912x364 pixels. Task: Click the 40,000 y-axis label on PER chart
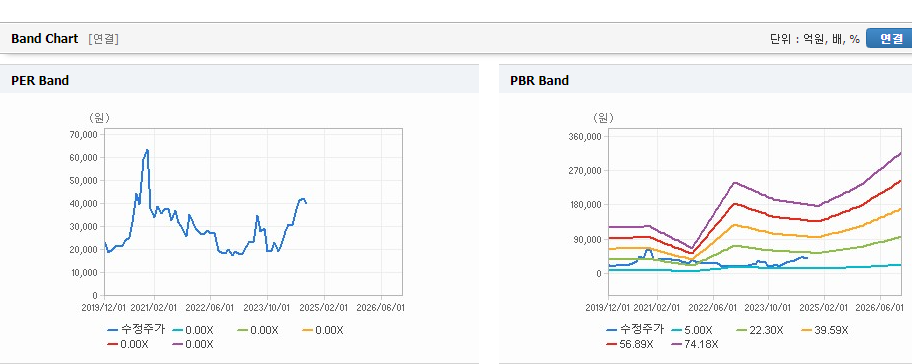(x=84, y=204)
